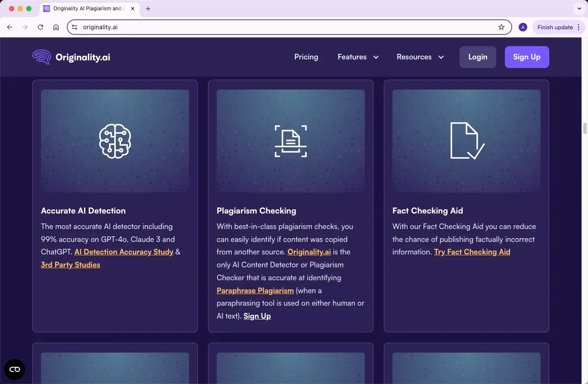Click the browser forward arrow
Viewport: 588px width, 384px height.
[25, 27]
